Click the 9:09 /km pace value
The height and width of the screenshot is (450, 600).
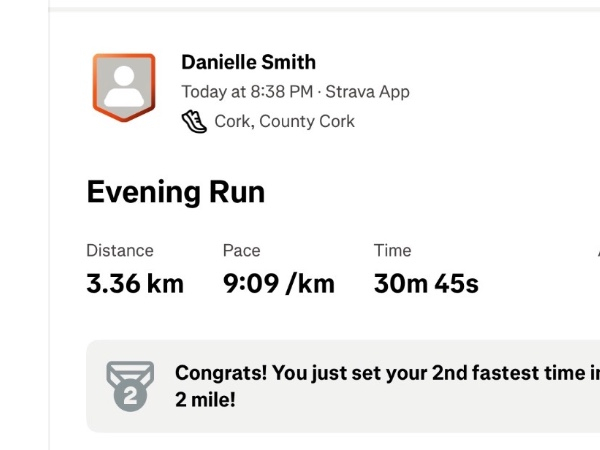tap(278, 284)
